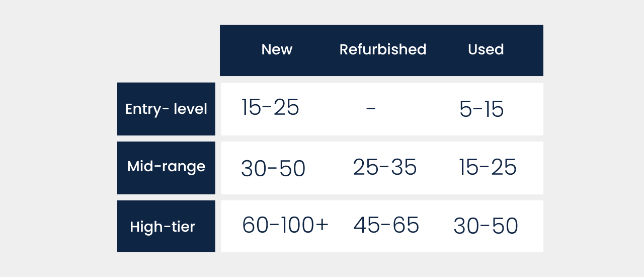Click the dark blue table header bar
Viewport: 644px width, 277px height.
(381, 50)
